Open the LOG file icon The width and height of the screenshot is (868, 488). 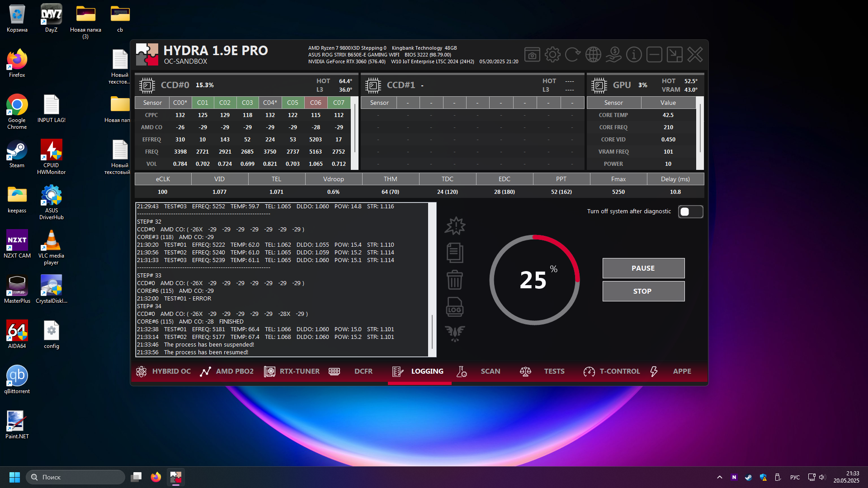[455, 307]
